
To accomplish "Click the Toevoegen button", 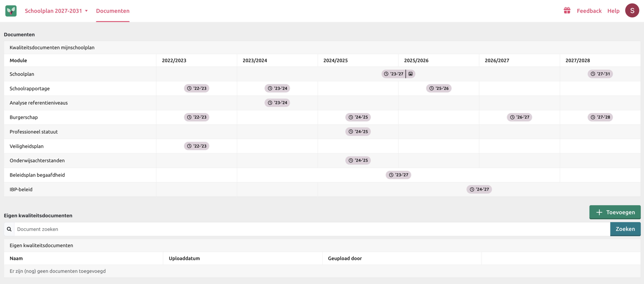I will tap(615, 212).
